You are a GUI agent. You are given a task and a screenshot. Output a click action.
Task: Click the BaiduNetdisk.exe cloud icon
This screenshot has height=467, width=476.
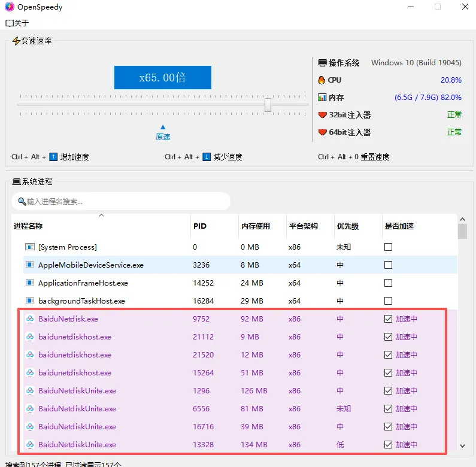(30, 319)
